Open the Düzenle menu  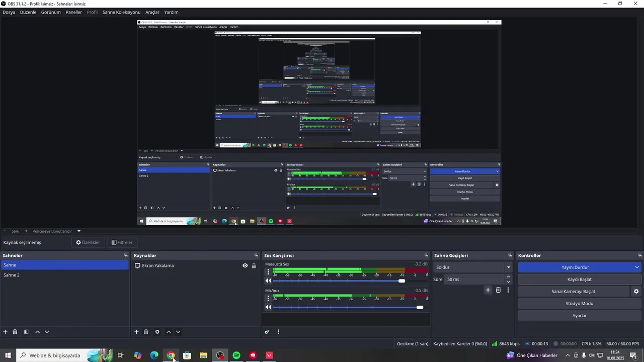(28, 12)
